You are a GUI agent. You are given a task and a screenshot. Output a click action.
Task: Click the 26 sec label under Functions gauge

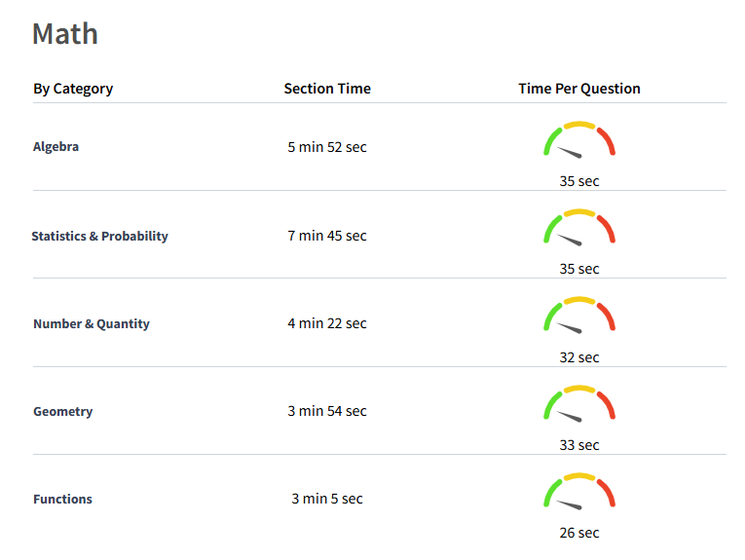(x=579, y=533)
